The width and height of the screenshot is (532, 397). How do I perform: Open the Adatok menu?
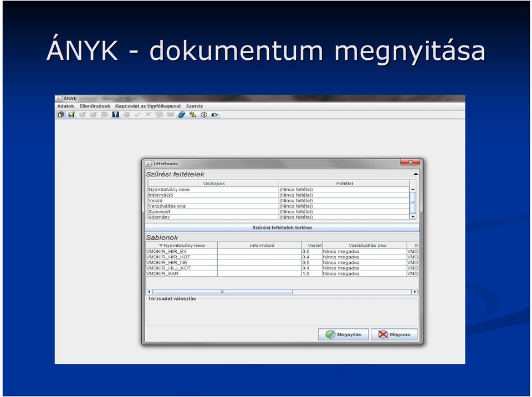(x=65, y=106)
